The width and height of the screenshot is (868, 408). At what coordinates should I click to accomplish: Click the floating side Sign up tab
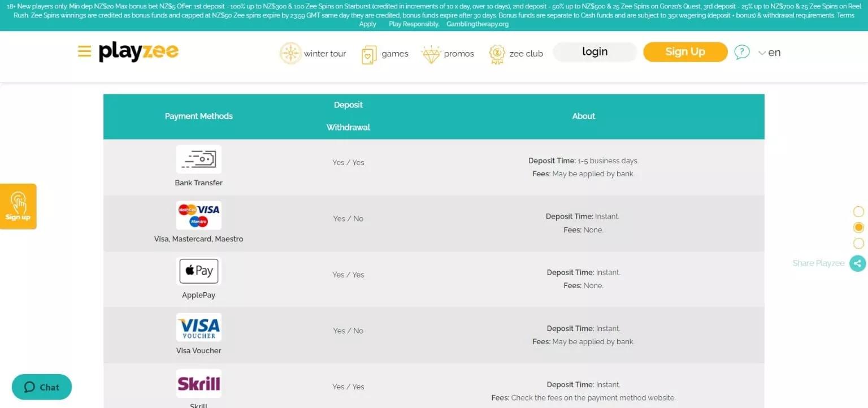point(18,206)
